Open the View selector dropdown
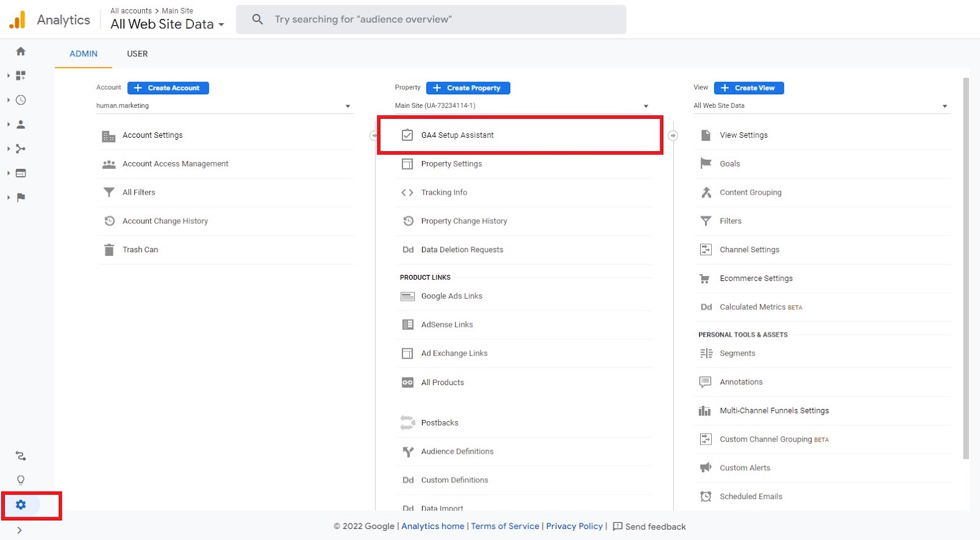The width and height of the screenshot is (980, 540). click(944, 106)
